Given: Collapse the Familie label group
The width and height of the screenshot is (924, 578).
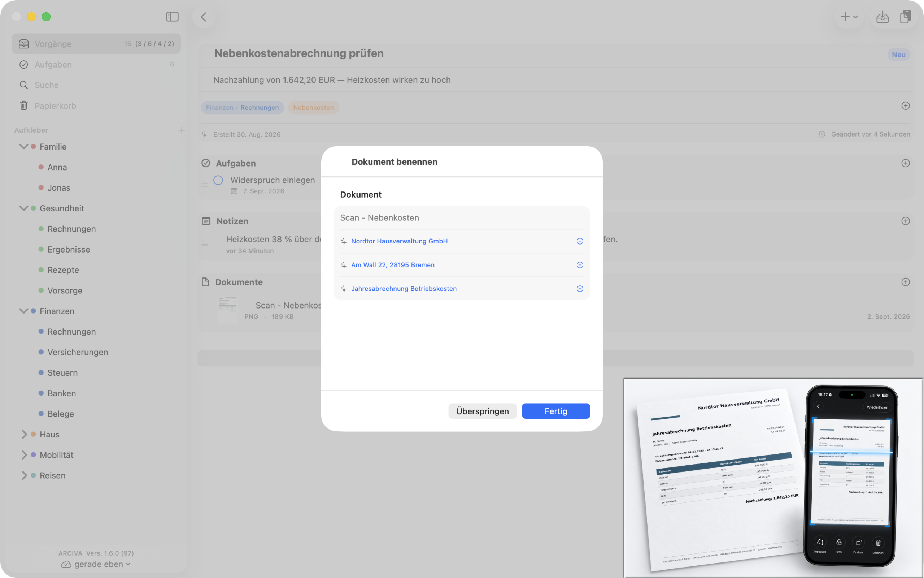Looking at the screenshot, I should [x=24, y=147].
